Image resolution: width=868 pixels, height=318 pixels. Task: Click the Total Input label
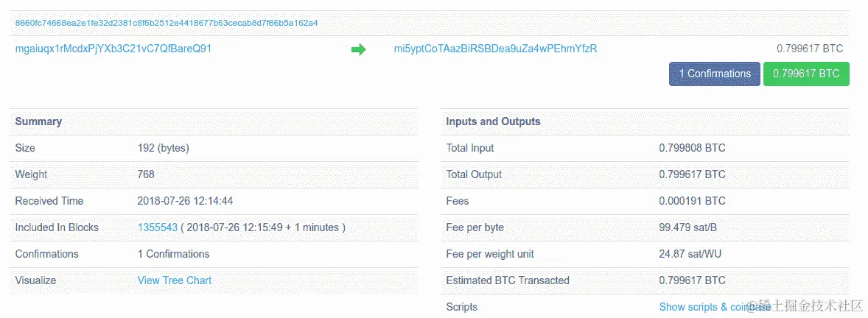coord(470,148)
